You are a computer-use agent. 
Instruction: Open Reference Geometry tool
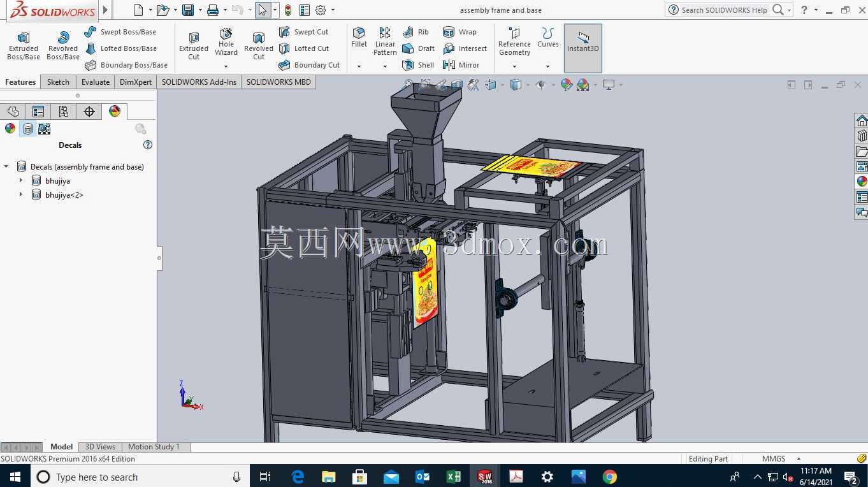pos(515,42)
